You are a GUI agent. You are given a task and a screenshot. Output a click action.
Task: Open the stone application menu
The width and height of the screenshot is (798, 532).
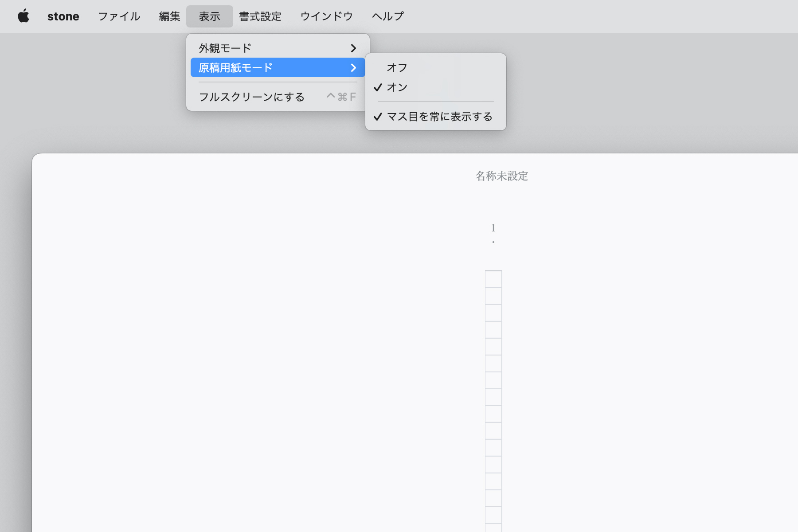tap(63, 16)
